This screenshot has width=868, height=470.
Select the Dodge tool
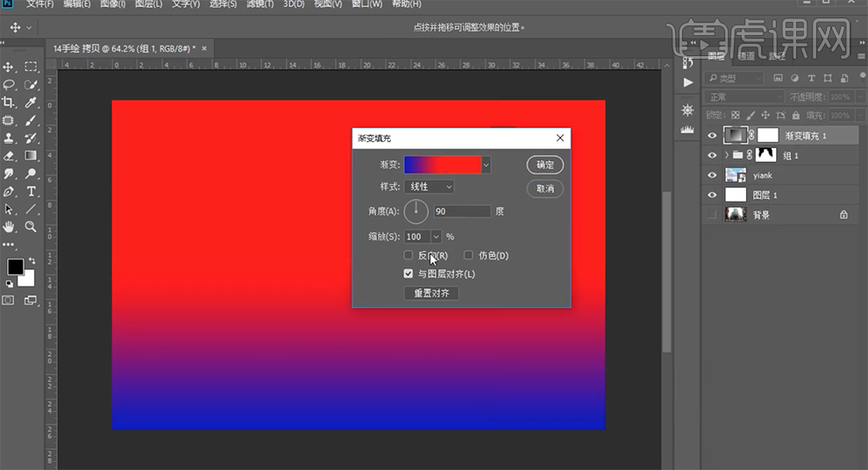[x=31, y=174]
